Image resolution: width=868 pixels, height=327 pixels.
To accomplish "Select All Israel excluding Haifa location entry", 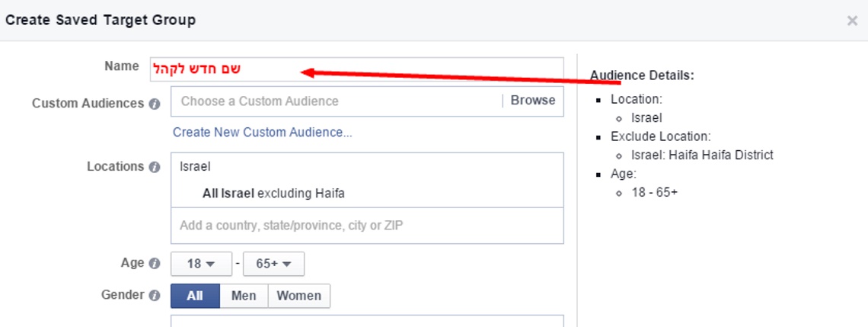I will tap(273, 194).
